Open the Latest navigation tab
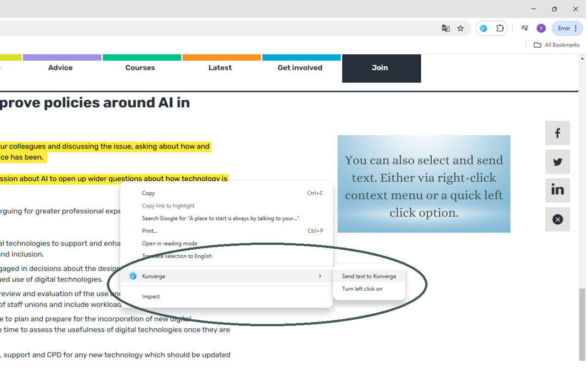Viewport: 588px width, 368px height. [220, 68]
